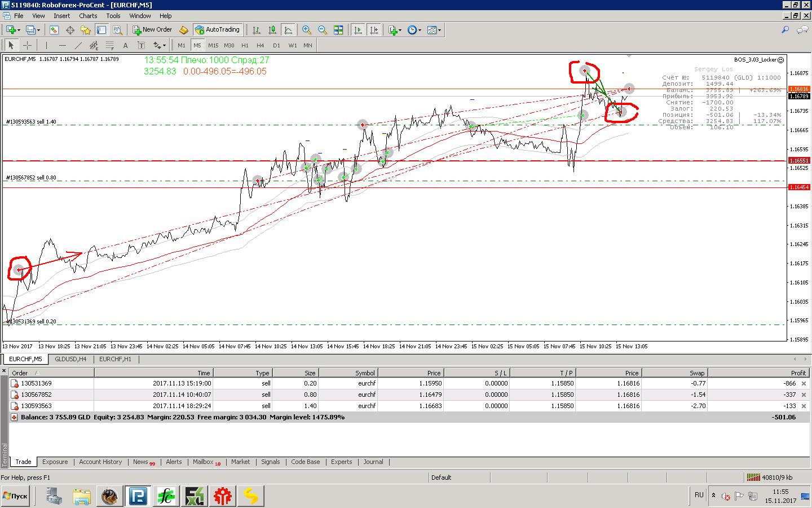The image size is (812, 508).
Task: Click the RU language indicator
Action: pos(699,495)
